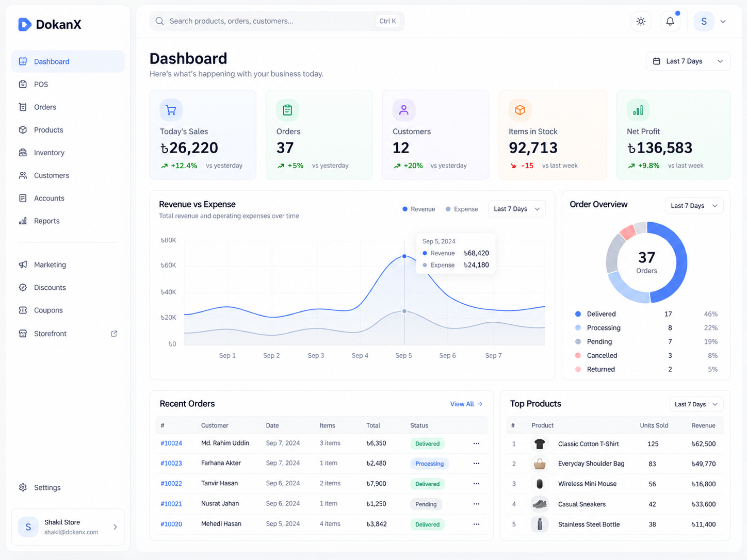This screenshot has height=560, width=747.
Task: Click the Classic Cotton T-Shirt thumbnail
Action: pyautogui.click(x=540, y=443)
